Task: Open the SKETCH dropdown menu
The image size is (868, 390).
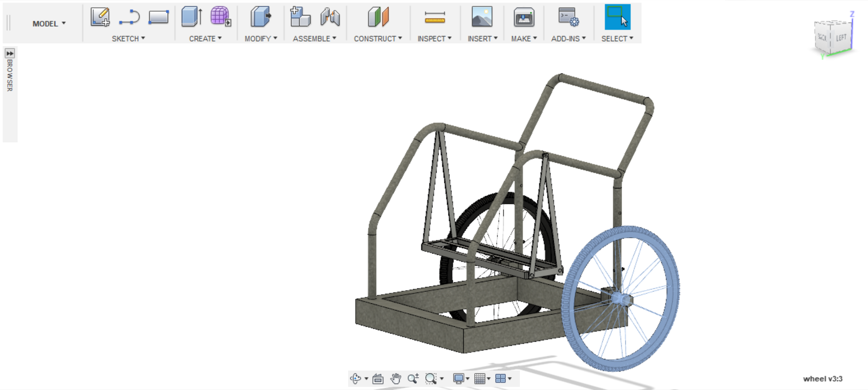Action: tap(128, 39)
